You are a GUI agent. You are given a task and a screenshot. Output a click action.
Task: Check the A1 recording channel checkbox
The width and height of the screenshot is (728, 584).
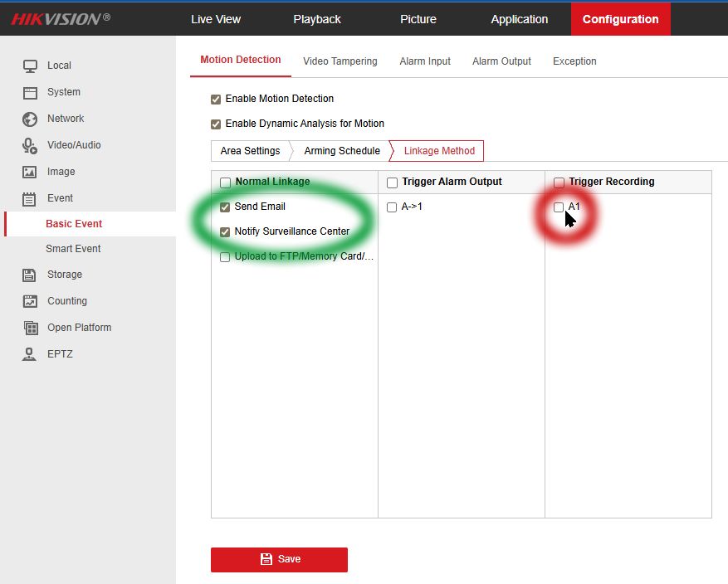(x=559, y=207)
